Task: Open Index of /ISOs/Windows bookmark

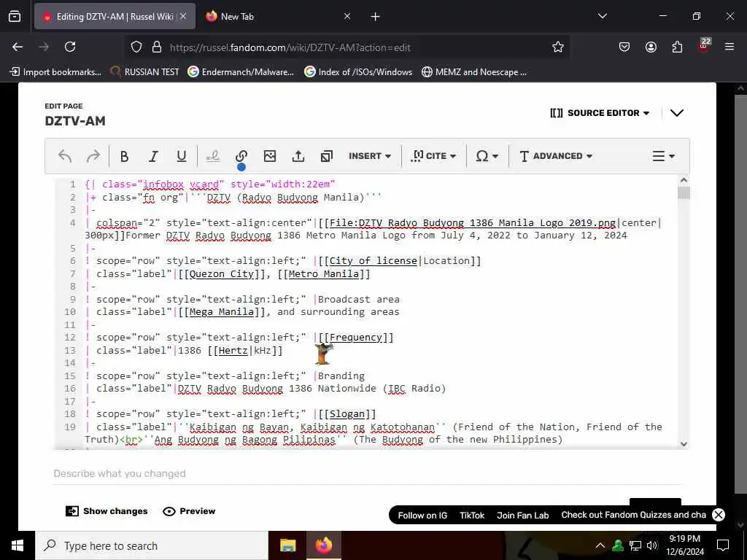Action: point(358,72)
